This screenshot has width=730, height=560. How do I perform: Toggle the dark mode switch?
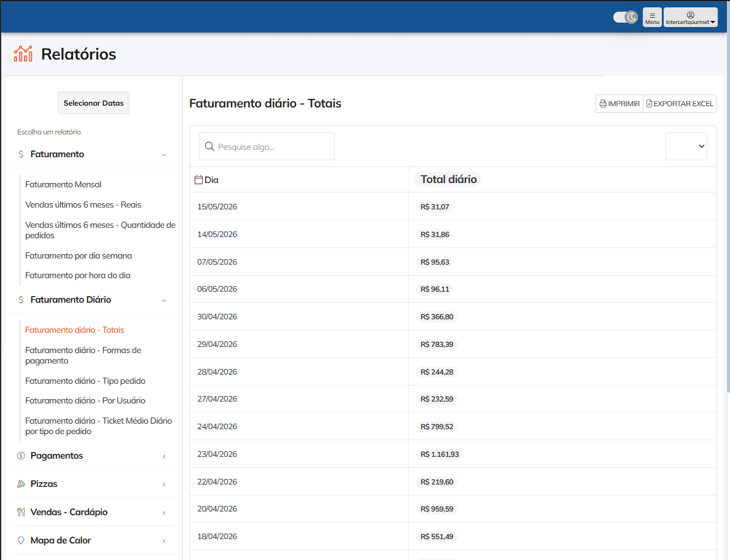click(x=626, y=17)
